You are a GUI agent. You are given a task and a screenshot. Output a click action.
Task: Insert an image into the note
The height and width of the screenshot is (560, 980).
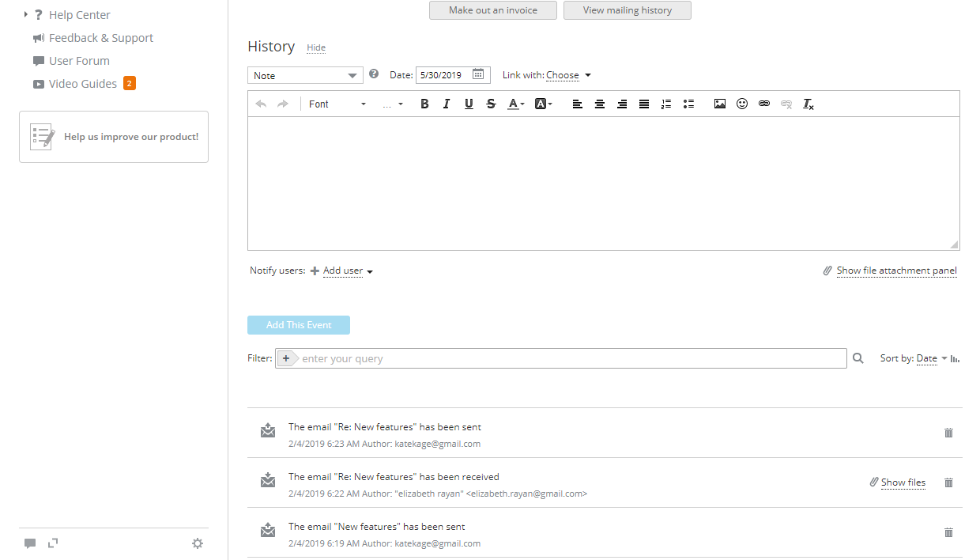tap(719, 104)
